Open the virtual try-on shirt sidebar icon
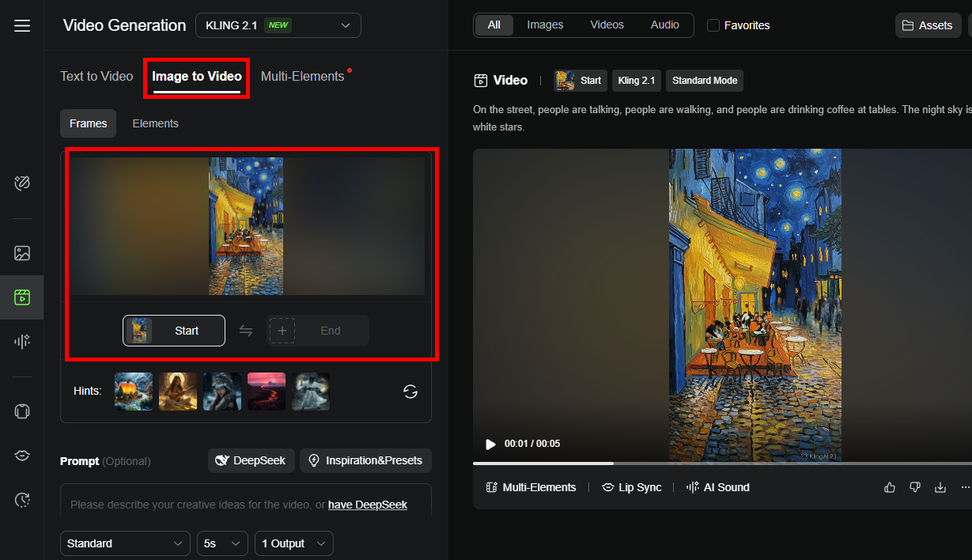 [x=22, y=411]
